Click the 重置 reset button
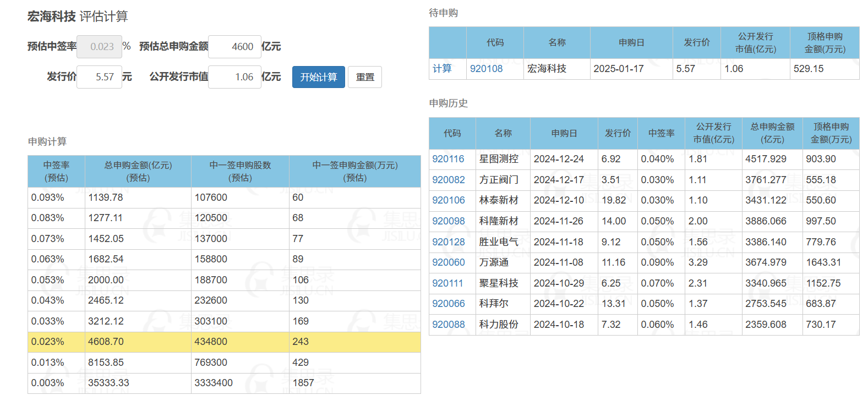Screen dimensions: 868x417 tap(365, 77)
